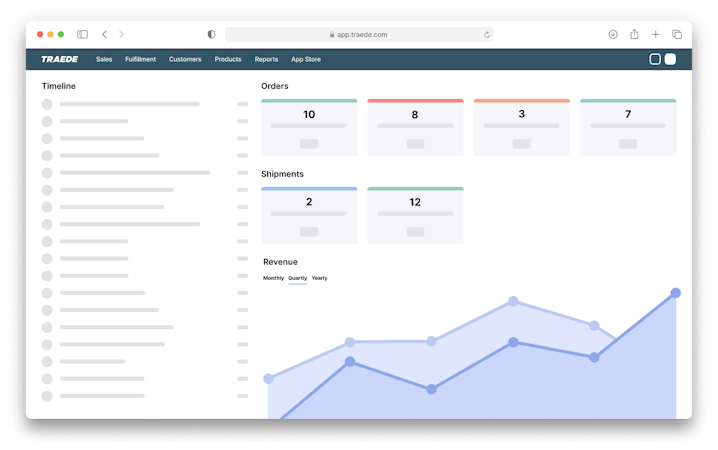
Task: Open the Shipments card showing 12
Action: click(x=415, y=215)
